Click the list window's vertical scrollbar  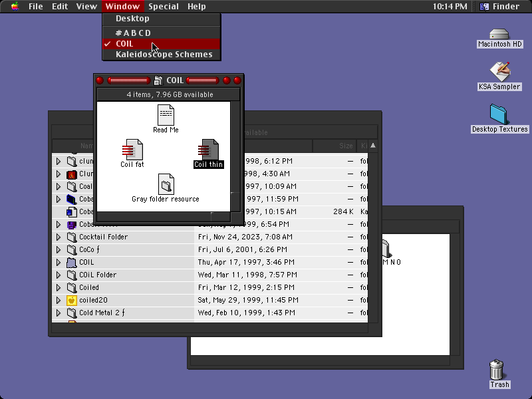(x=373, y=237)
